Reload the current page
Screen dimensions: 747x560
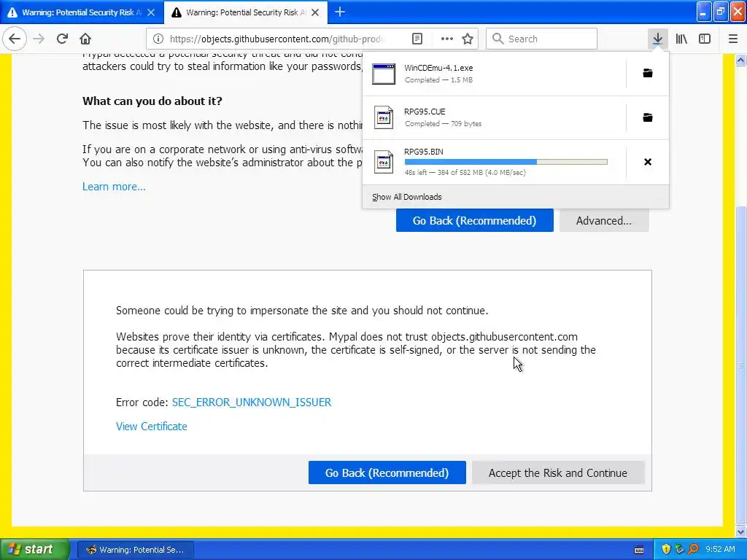tap(62, 39)
